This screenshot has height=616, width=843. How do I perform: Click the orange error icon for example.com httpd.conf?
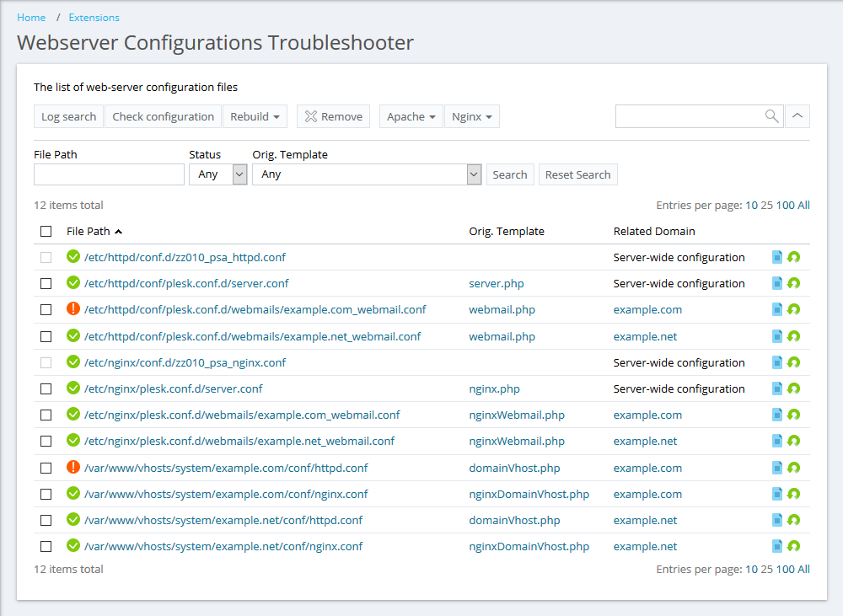point(73,468)
